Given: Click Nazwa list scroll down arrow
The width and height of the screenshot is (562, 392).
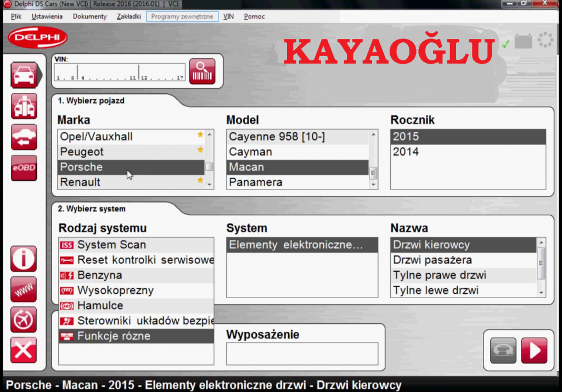Looking at the screenshot, I should point(541,293).
